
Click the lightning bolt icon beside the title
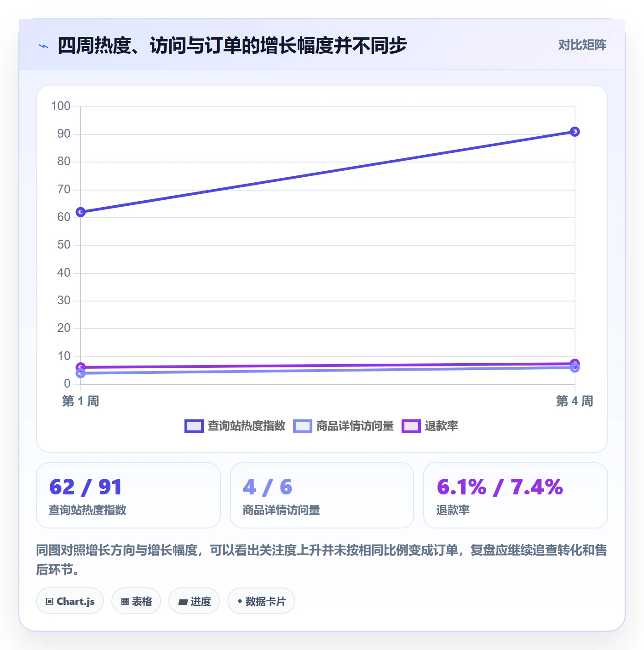tap(44, 46)
